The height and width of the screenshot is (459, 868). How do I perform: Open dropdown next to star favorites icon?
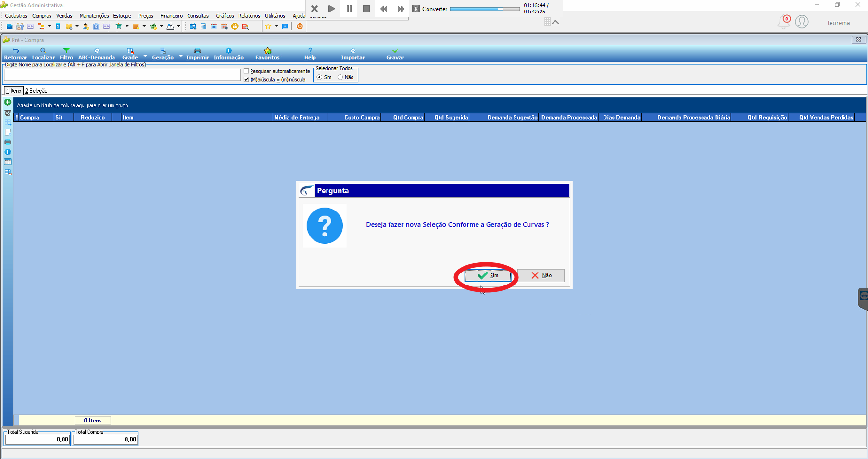[276, 26]
